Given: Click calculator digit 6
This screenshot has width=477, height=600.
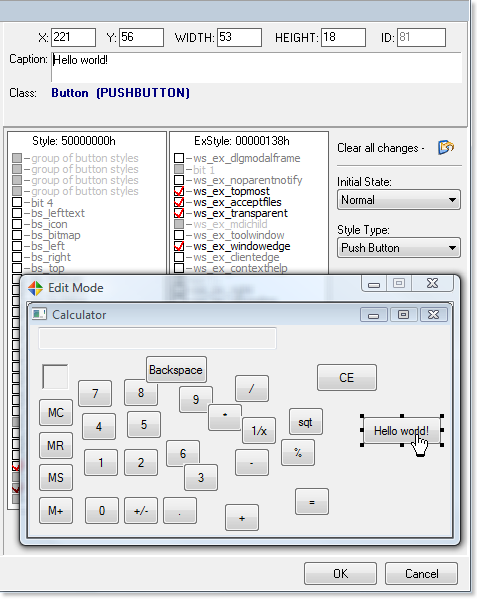Looking at the screenshot, I should coord(183,453).
